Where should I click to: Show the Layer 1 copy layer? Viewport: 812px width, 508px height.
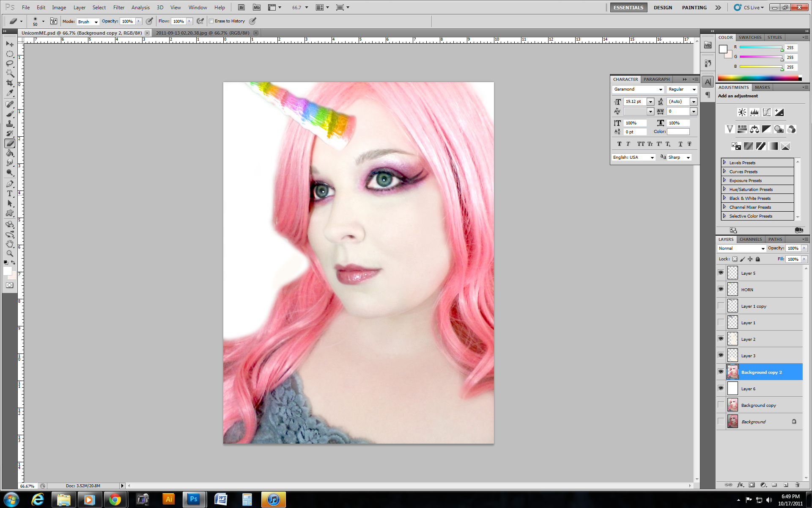tap(721, 306)
